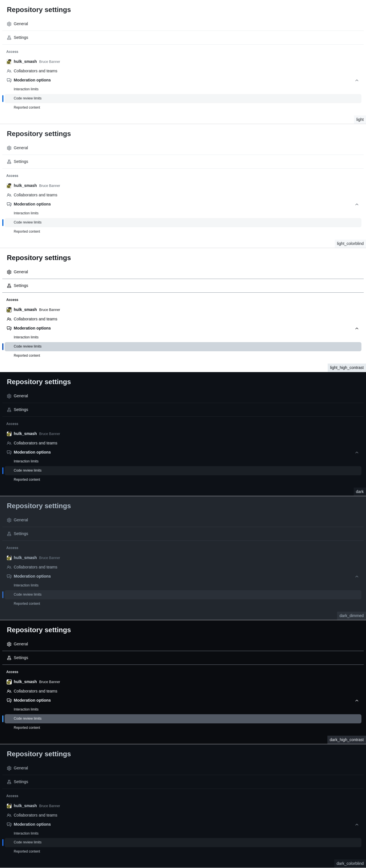Open Reported content in light_high_contrast panel
The height and width of the screenshot is (868, 366).
coord(183,356)
